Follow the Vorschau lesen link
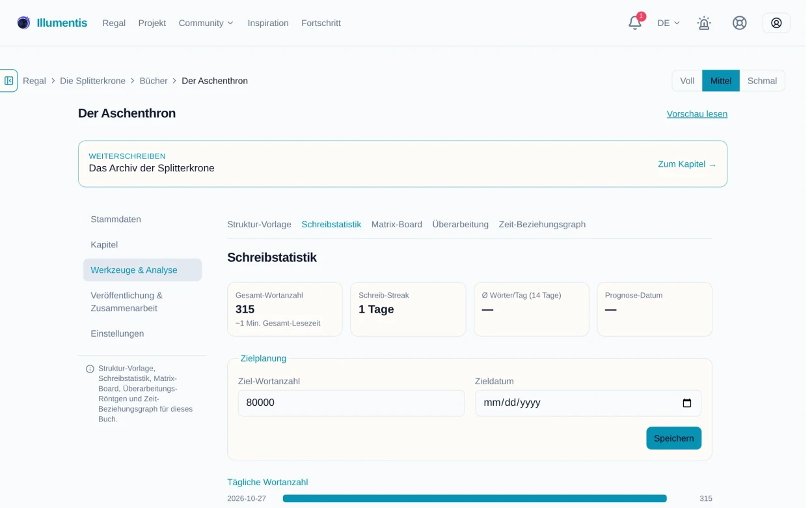The height and width of the screenshot is (508, 812). pos(697,114)
